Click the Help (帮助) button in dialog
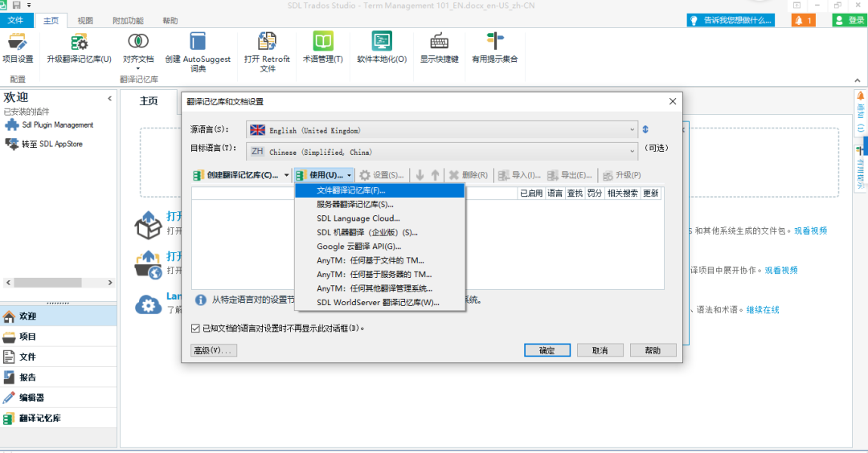Viewport: 868px width, 453px height. (x=653, y=350)
